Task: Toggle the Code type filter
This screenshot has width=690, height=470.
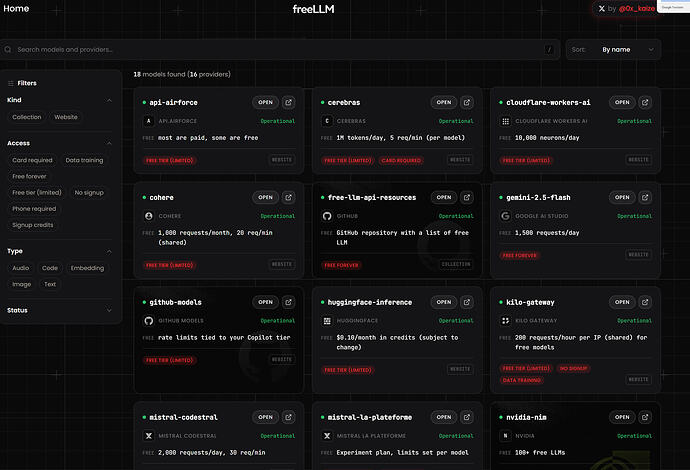Action: click(50, 268)
